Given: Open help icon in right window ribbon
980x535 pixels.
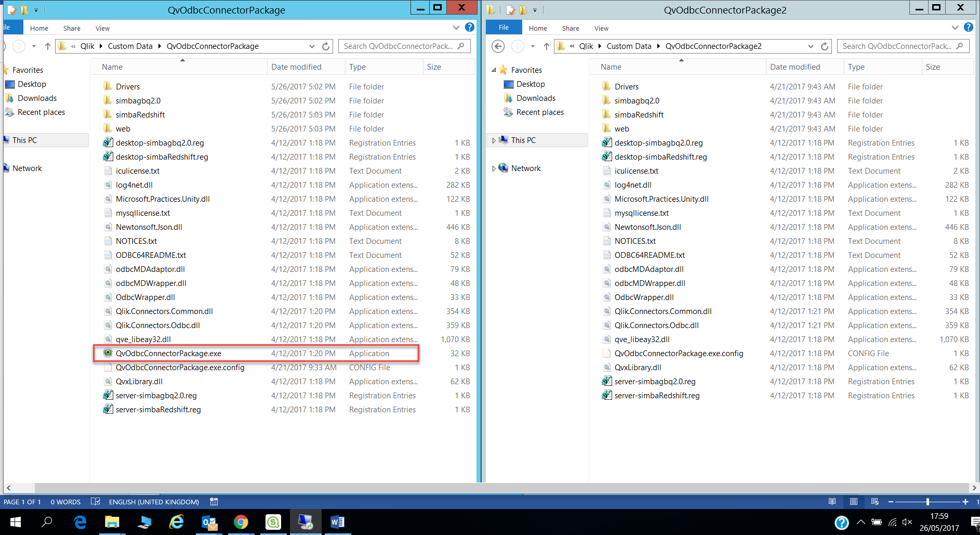Looking at the screenshot, I should click(x=969, y=27).
